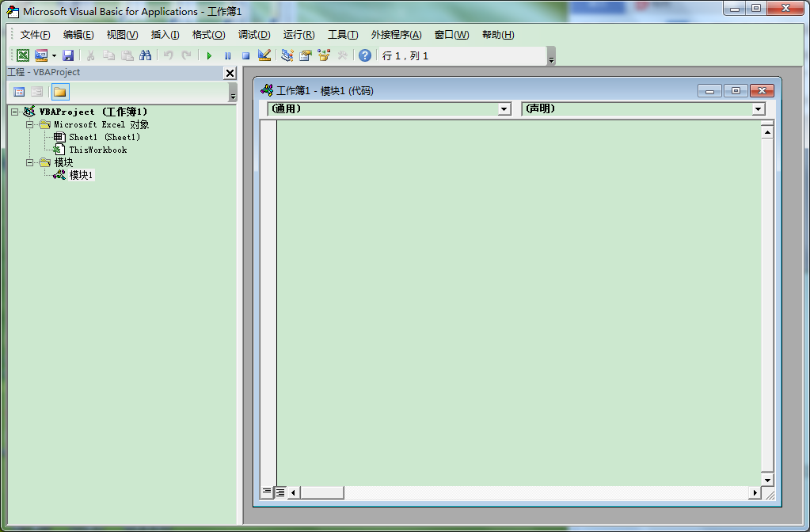Image resolution: width=810 pixels, height=532 pixels.
Task: Click the Copy toolbar icon
Action: [x=108, y=55]
